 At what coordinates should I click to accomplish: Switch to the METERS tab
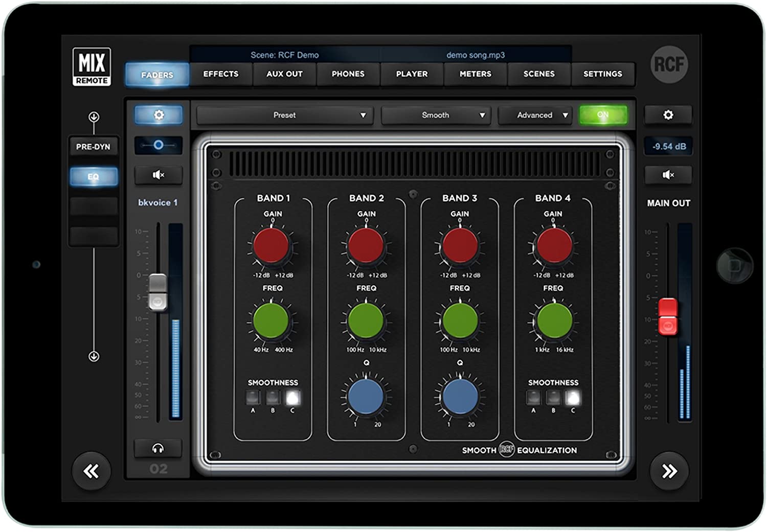tap(476, 74)
